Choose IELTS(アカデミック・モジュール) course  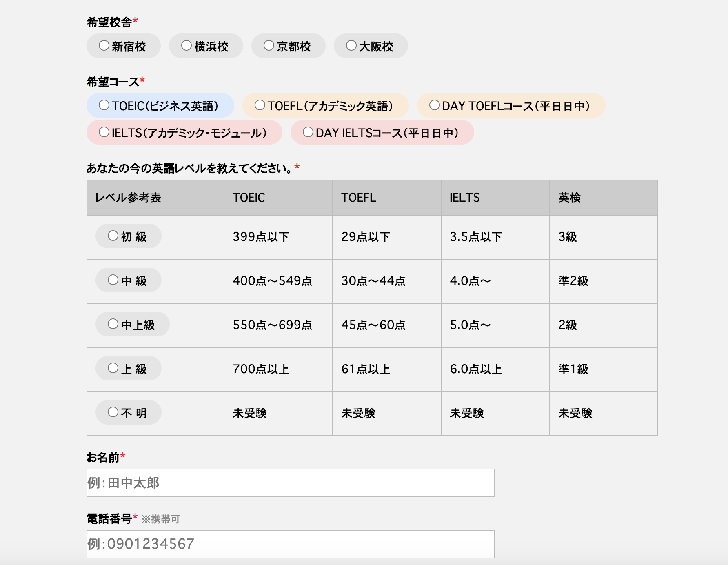(x=104, y=132)
